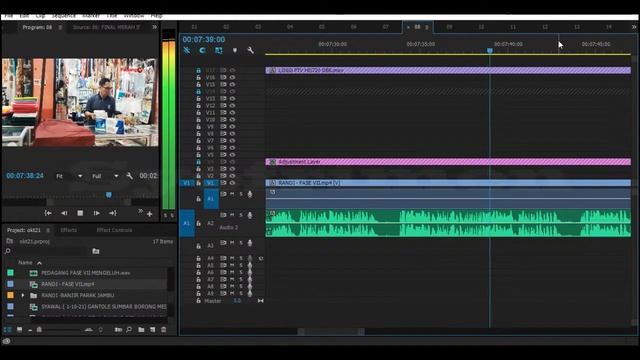The image size is (640, 360).
Task: Toggle A1 track targeting button
Action: [211, 199]
